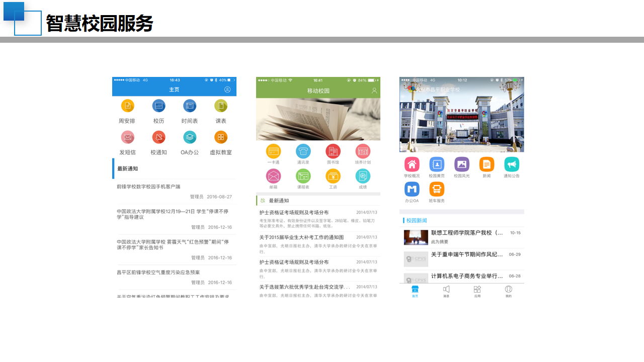Viewport: 644px width, 362px height.
Task: Select the 校历 (school calendar) icon
Action: 158,106
